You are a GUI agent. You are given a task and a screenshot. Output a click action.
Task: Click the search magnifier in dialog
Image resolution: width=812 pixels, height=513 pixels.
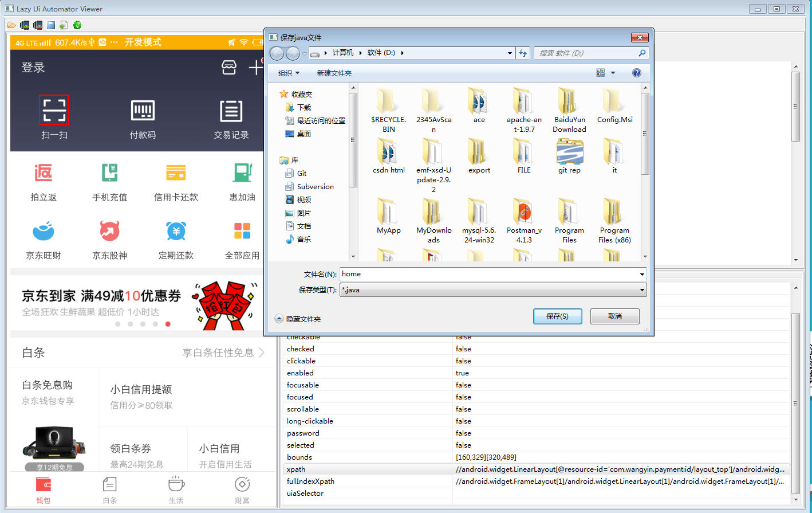click(642, 53)
